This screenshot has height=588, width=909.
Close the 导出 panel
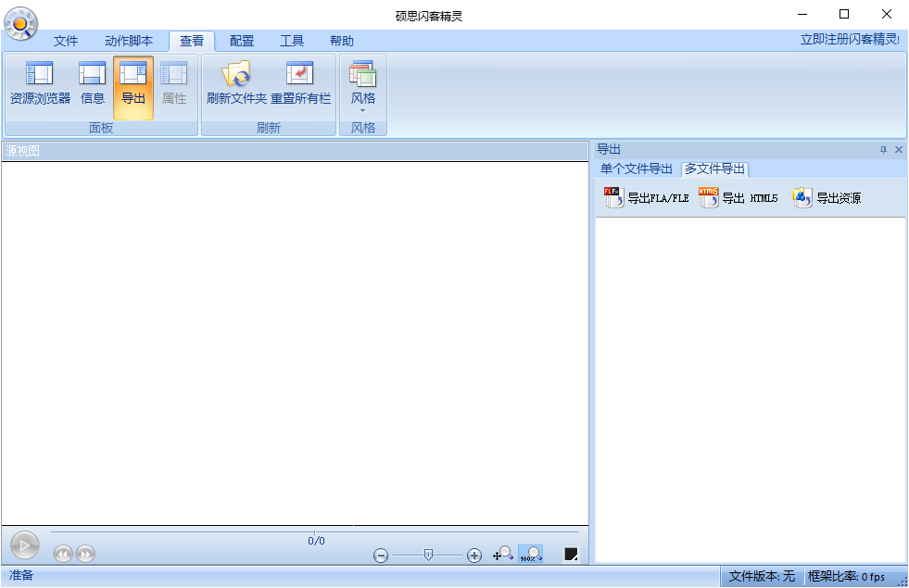899,150
